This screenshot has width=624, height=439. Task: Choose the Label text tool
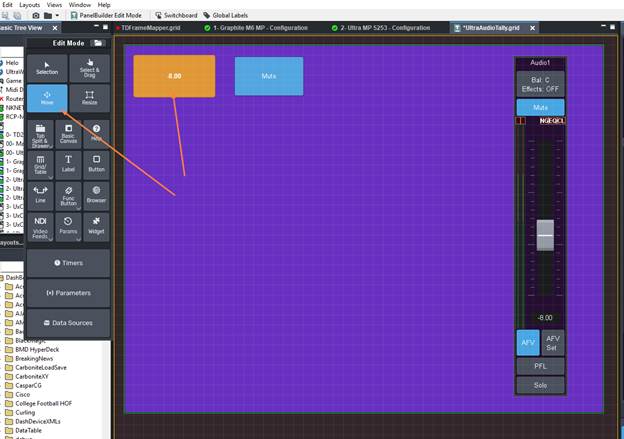tap(68, 165)
